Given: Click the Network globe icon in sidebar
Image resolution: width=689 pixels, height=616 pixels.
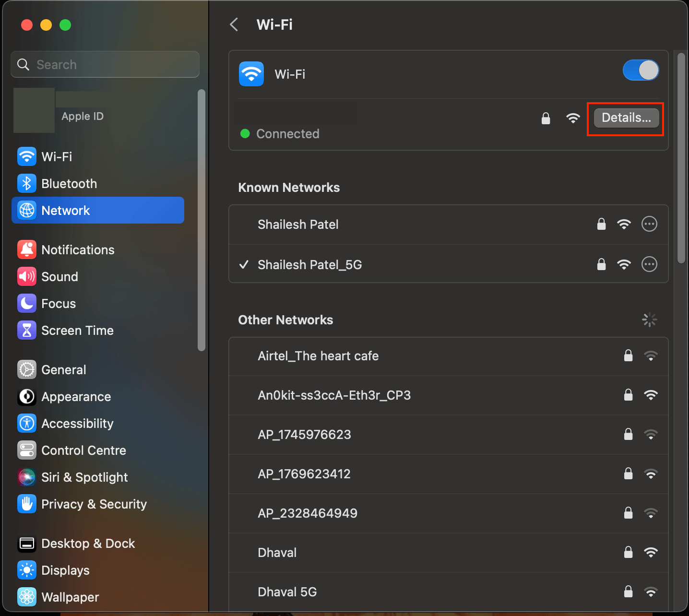Looking at the screenshot, I should (27, 210).
